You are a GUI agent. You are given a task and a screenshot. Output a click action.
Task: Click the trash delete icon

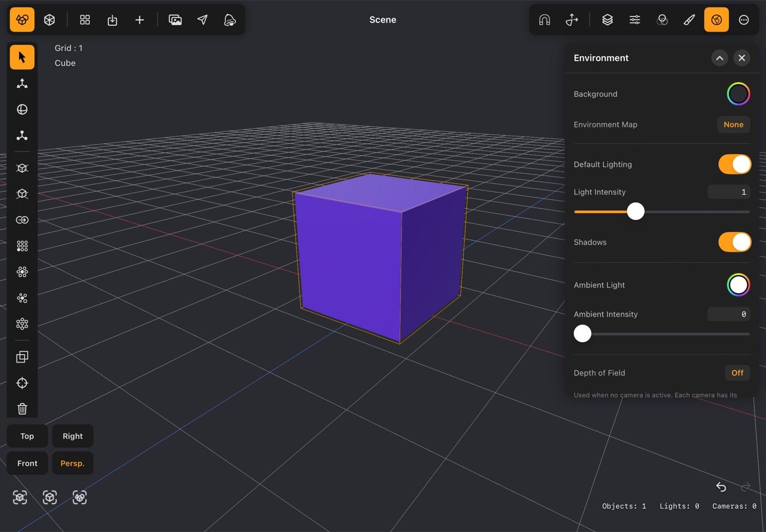point(22,409)
